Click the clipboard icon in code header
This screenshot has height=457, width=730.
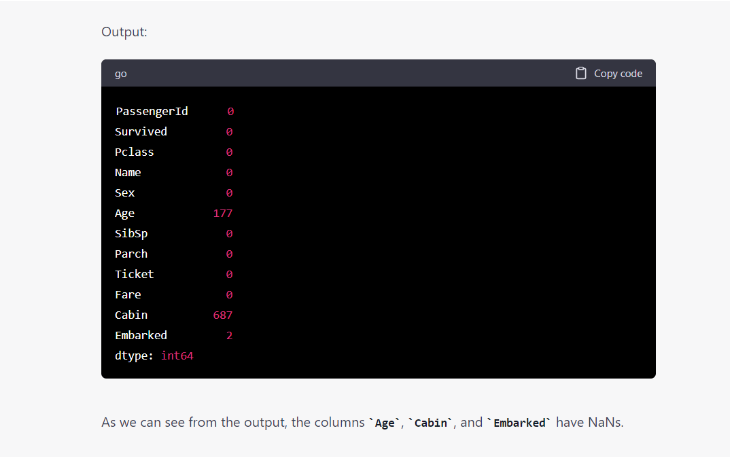[581, 73]
